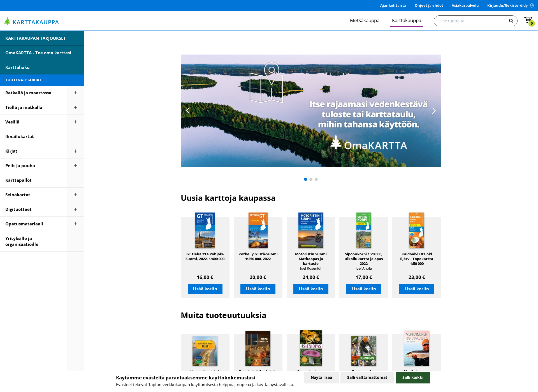Click the user account icon

pyautogui.click(x=532, y=5)
